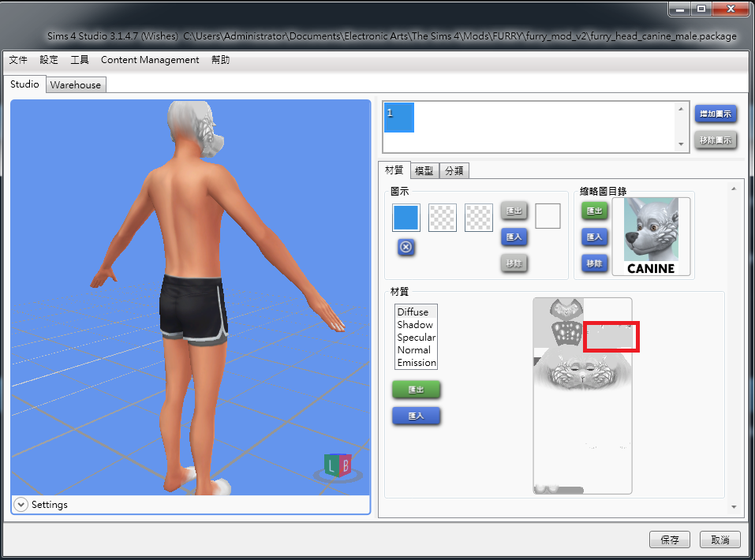Click the CANINE catalog thumbnail image
The height and width of the screenshot is (560, 755).
pyautogui.click(x=651, y=237)
